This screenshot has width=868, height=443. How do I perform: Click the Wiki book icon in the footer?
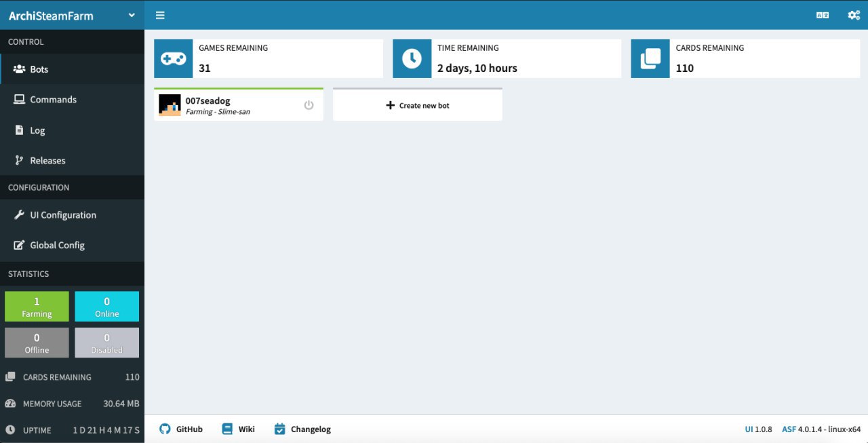(226, 429)
